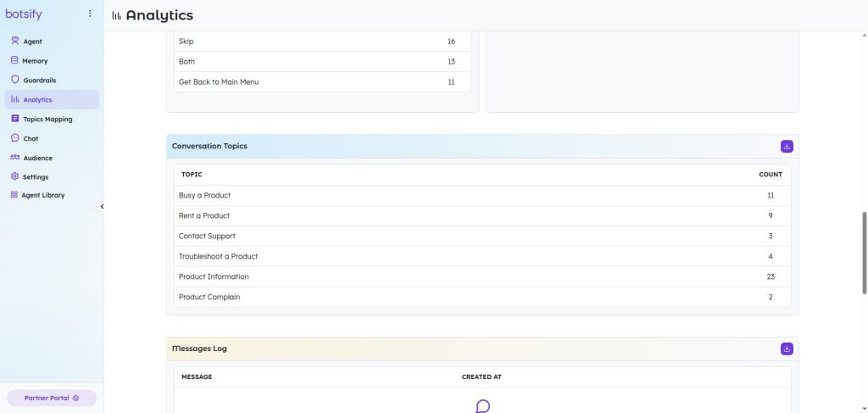Screen dimensions: 868x413
Task: Click the Analytics header chart icon
Action: click(x=116, y=15)
